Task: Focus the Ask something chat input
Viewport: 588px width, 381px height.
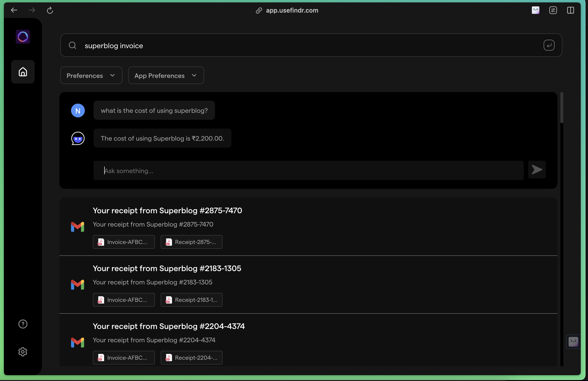Action: point(308,171)
